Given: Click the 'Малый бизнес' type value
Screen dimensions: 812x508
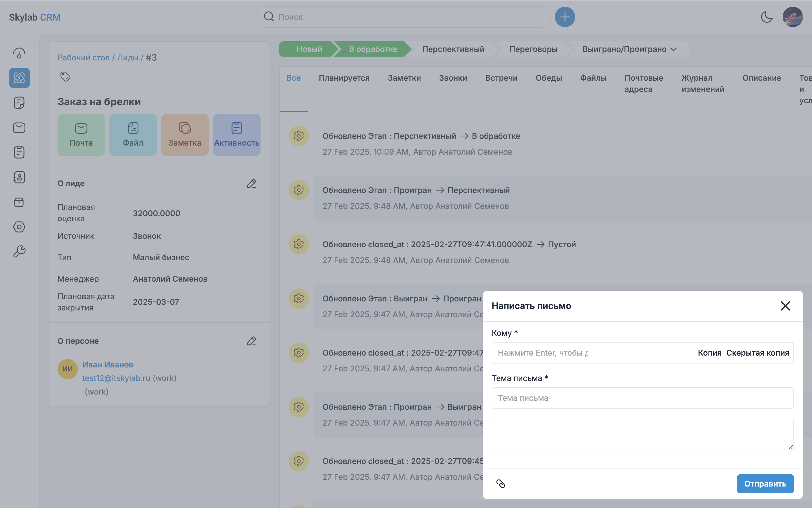Looking at the screenshot, I should tap(161, 257).
